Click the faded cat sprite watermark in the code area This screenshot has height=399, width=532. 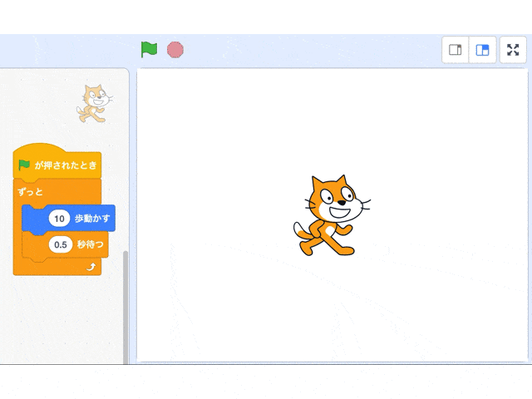94,103
